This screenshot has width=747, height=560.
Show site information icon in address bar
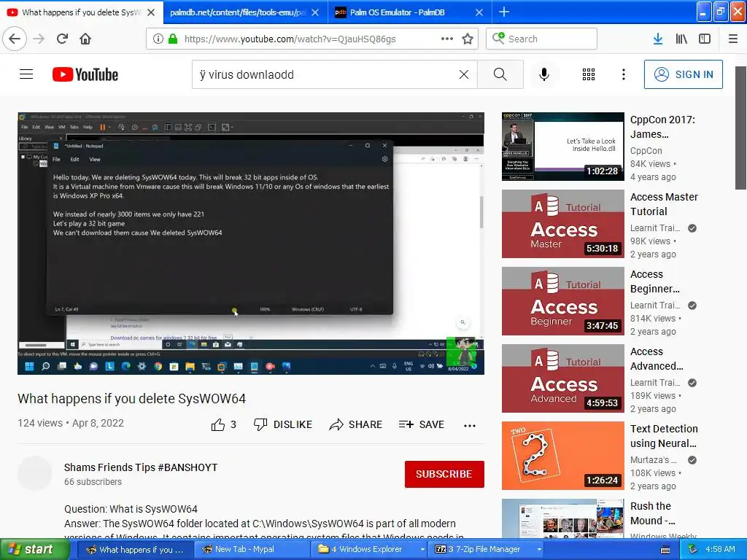tap(158, 39)
